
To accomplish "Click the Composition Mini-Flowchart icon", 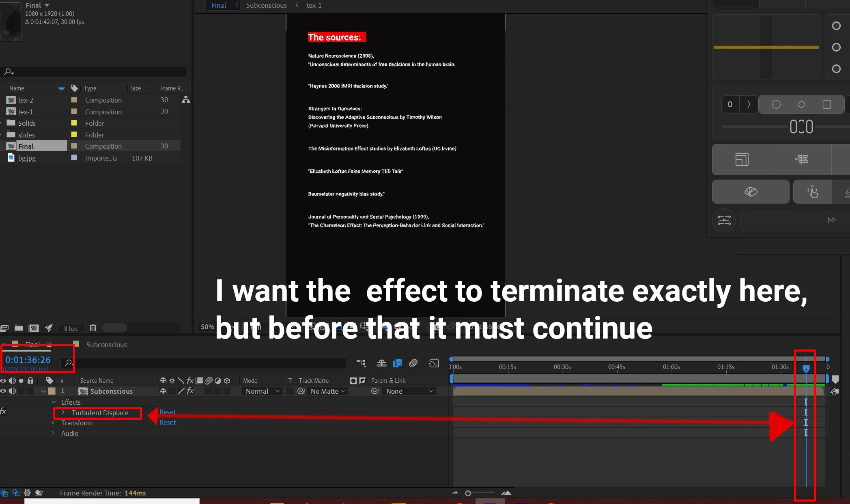I will click(361, 363).
